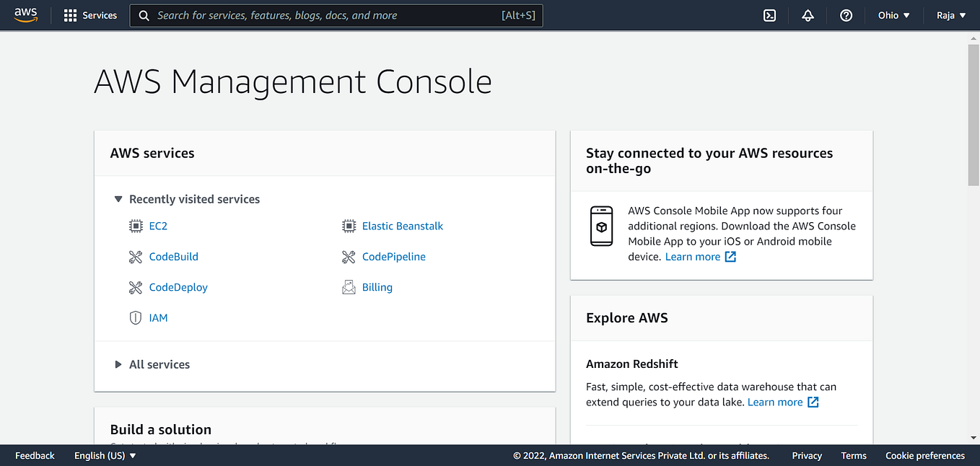The height and width of the screenshot is (466, 980).
Task: Click the IAM shield icon
Action: 136,317
